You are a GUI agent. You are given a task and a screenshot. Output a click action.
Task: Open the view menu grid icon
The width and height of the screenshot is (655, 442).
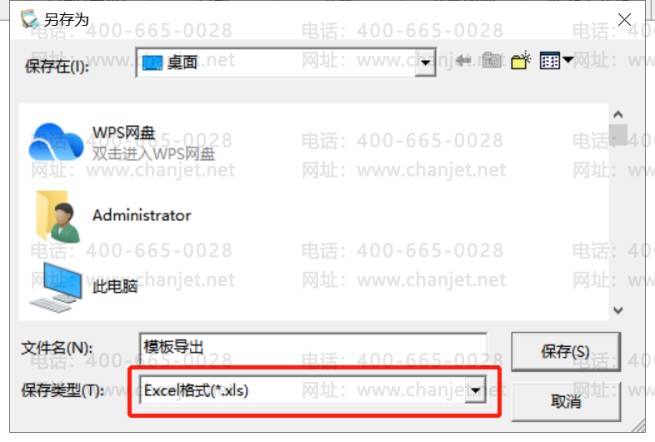tap(550, 61)
